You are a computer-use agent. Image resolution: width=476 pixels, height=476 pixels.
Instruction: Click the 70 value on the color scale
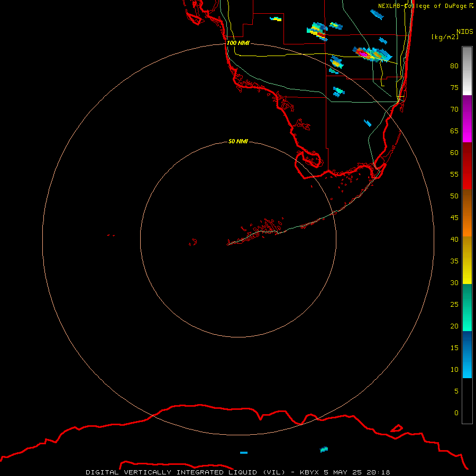[x=454, y=109]
